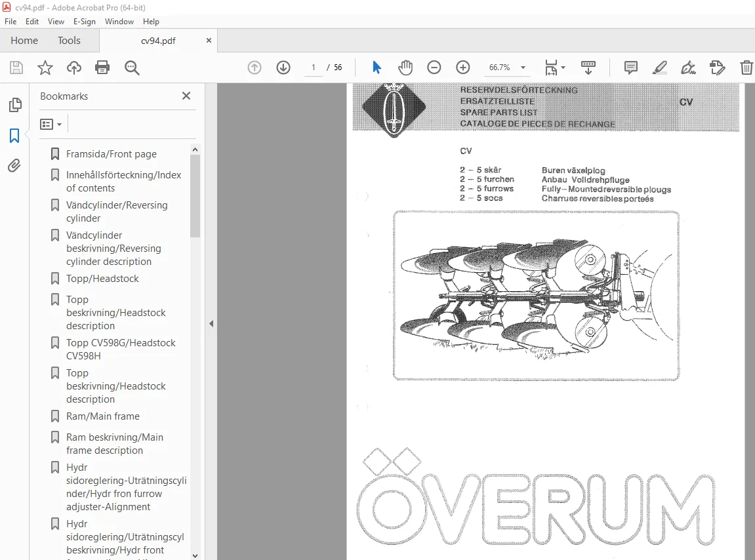755x560 pixels.
Task: Open bookmark Framsida/Front page
Action: click(112, 154)
